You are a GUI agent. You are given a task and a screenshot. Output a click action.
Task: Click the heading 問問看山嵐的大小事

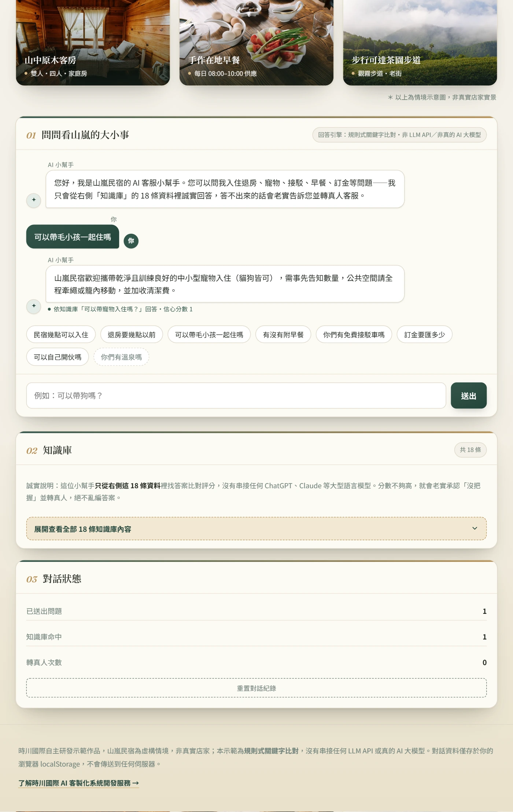coord(85,135)
